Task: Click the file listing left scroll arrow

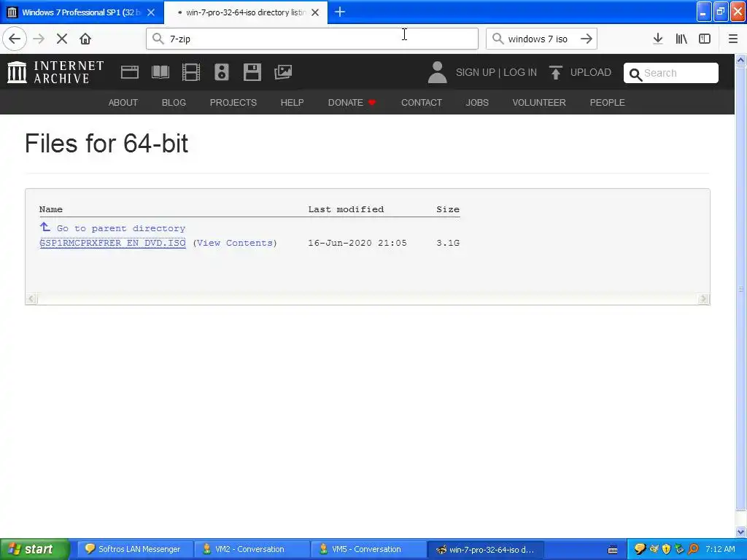Action: [x=31, y=298]
